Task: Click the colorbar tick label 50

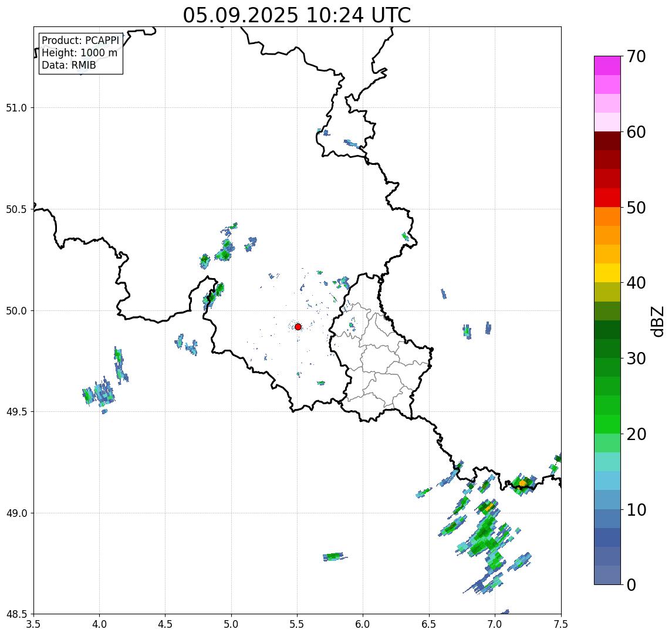Action: coord(636,208)
